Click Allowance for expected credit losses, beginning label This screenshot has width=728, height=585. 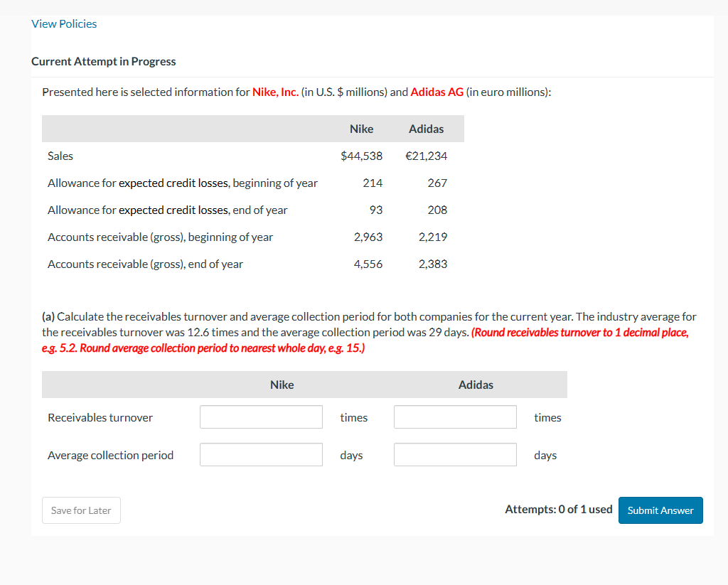tap(183, 183)
